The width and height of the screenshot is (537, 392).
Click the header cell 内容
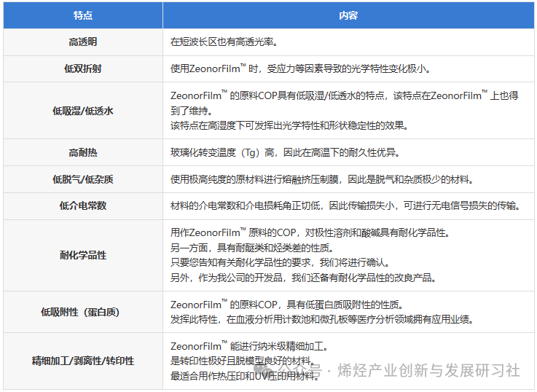point(348,15)
